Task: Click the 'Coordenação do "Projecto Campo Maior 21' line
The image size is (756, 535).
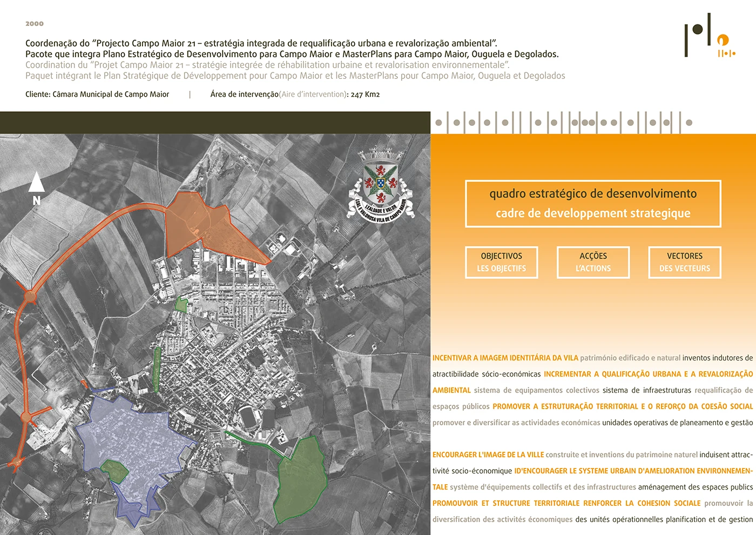Action: [261, 43]
